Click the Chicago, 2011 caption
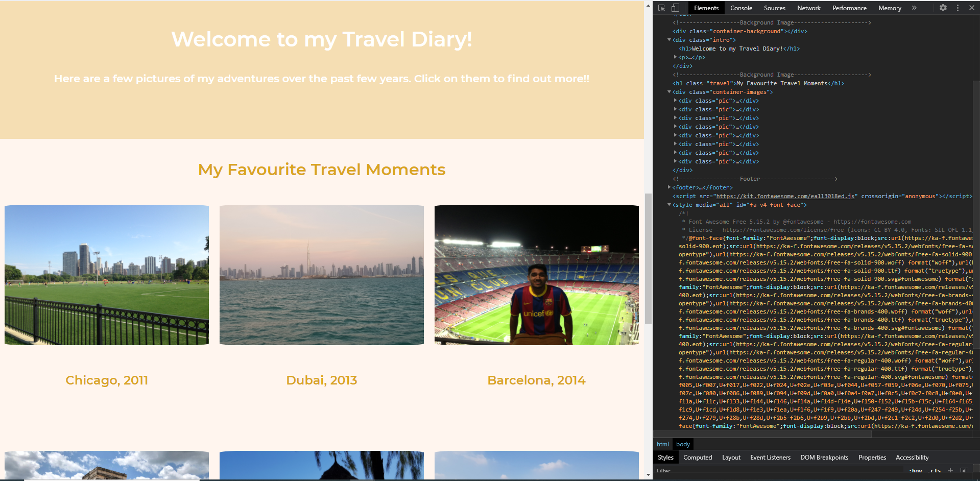 [107, 380]
